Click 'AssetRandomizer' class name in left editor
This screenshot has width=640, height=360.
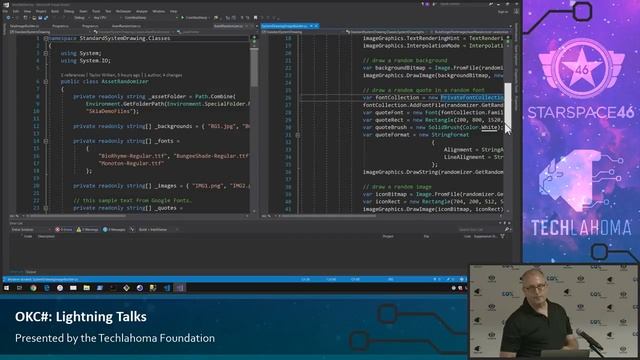click(x=125, y=82)
